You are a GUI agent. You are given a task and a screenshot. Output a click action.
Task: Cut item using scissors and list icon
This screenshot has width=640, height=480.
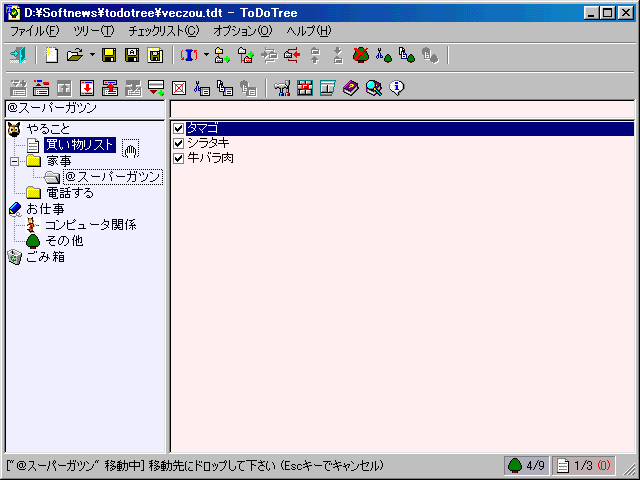(202, 88)
